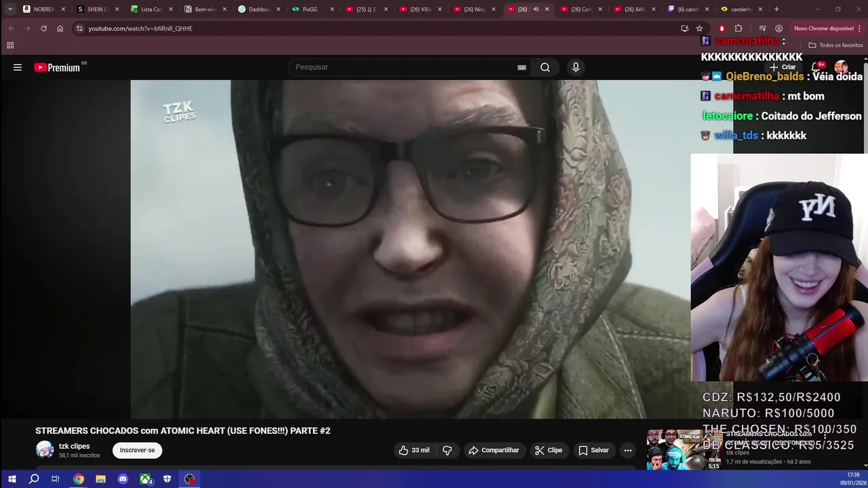Open the recommended video thumbnail showing 5:15
The height and width of the screenshot is (488, 868).
pyautogui.click(x=684, y=449)
